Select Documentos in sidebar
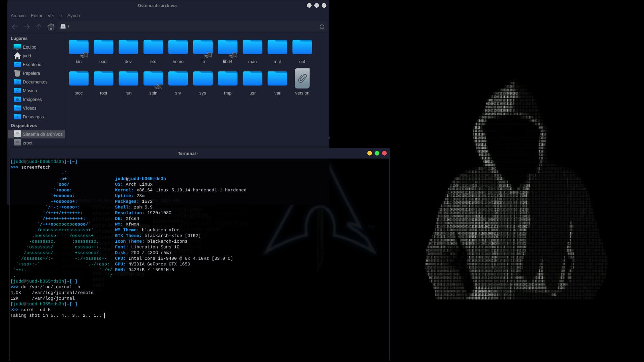The height and width of the screenshot is (362, 644). coord(37,82)
